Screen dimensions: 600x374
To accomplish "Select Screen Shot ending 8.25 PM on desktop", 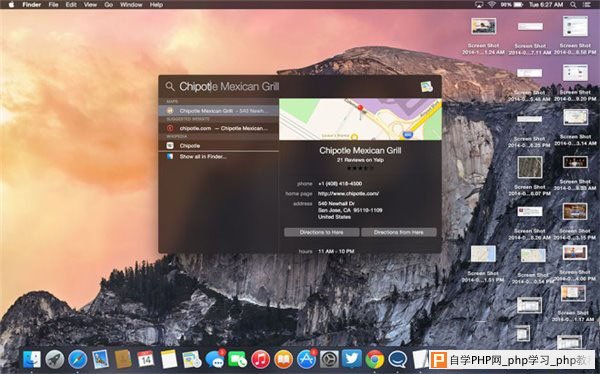I will click(529, 131).
